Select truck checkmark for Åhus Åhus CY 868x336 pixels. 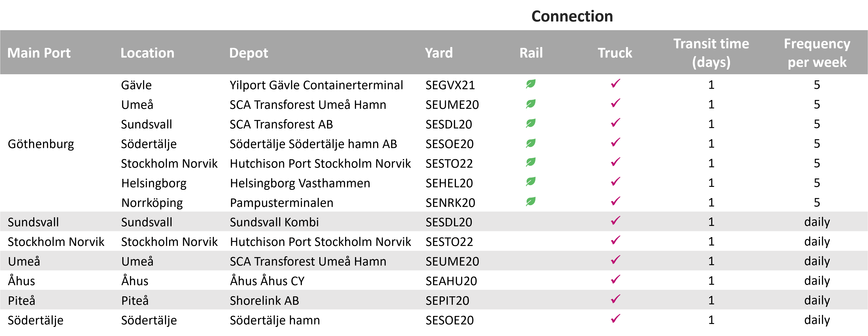click(x=615, y=280)
